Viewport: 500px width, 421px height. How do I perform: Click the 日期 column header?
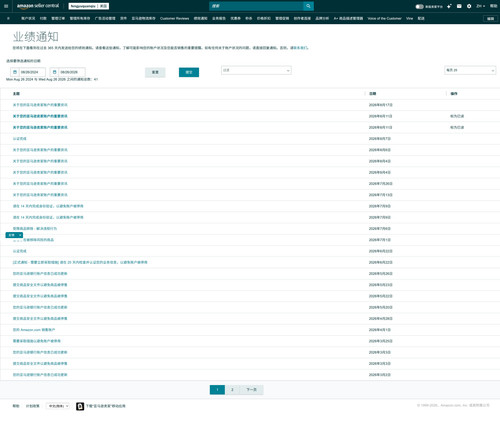point(373,94)
